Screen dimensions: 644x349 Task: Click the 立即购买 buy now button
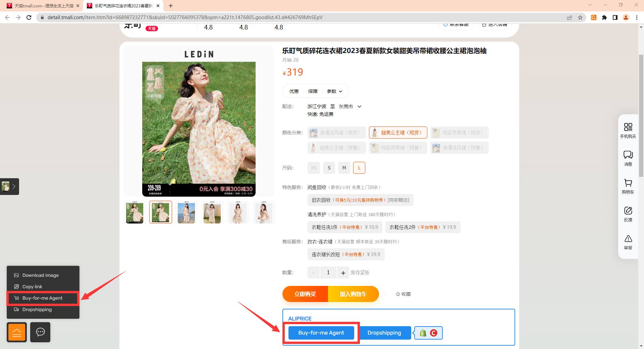[x=305, y=294]
